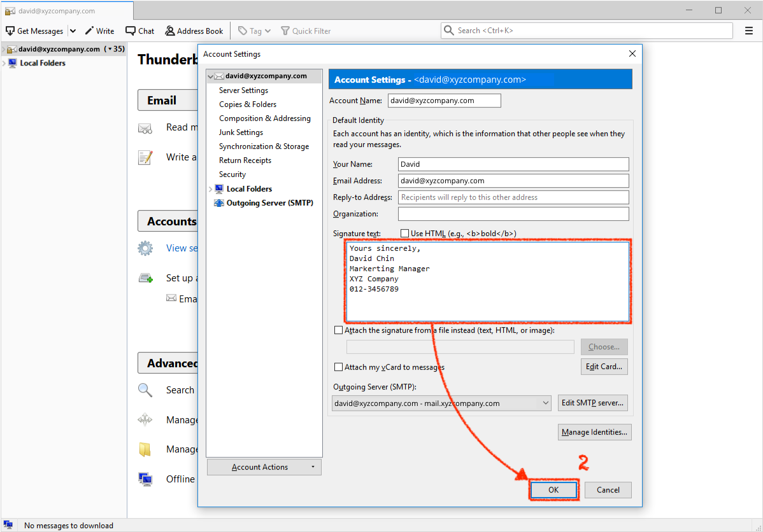The image size is (763, 532).
Task: Select the Outgoing Server (SMTP) item
Action: [x=269, y=203]
